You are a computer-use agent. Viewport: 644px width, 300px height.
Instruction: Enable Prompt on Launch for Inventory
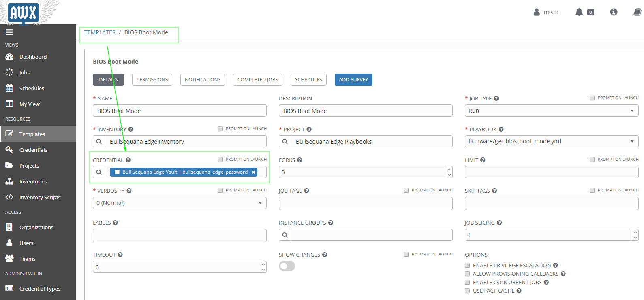[x=220, y=129]
